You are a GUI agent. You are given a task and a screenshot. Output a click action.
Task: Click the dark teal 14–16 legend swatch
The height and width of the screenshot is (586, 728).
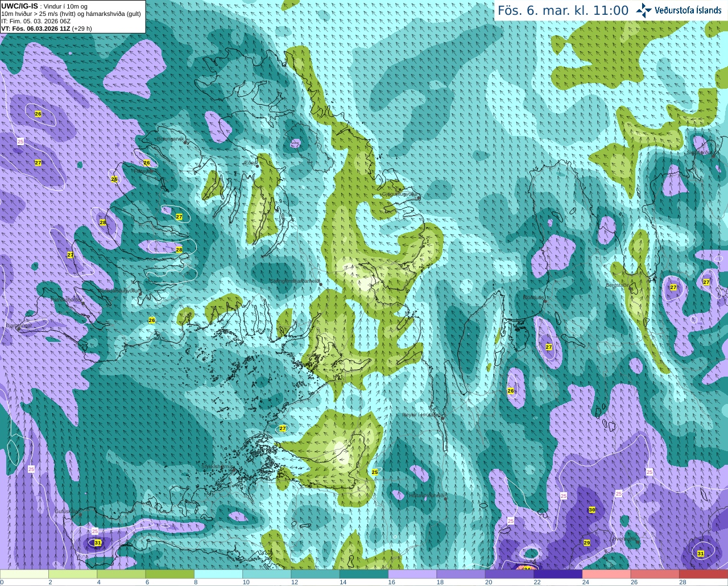[x=365, y=574]
